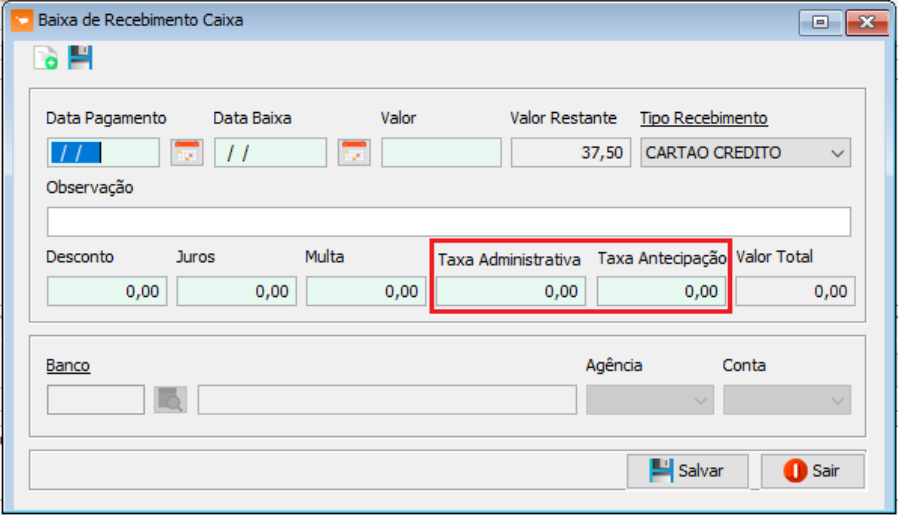Click the new record toolbar icon
Image resolution: width=898 pixels, height=515 pixels.
click(x=45, y=59)
